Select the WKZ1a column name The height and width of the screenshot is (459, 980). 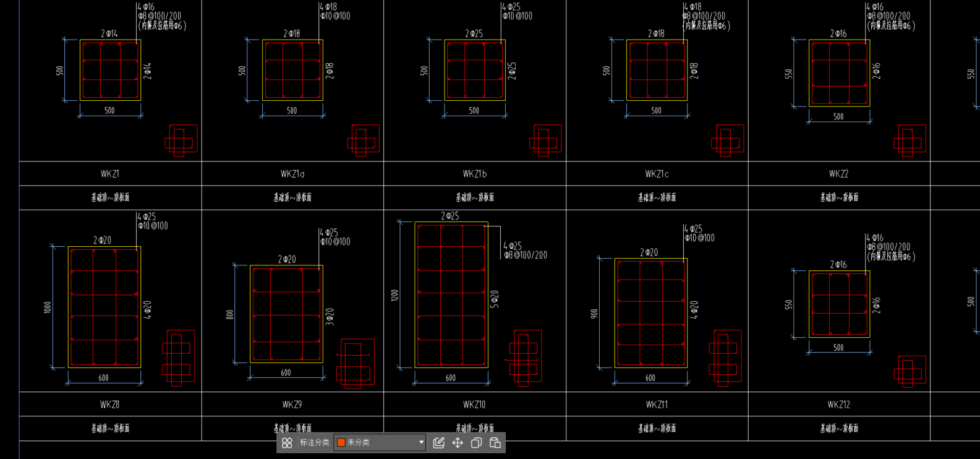click(x=292, y=174)
